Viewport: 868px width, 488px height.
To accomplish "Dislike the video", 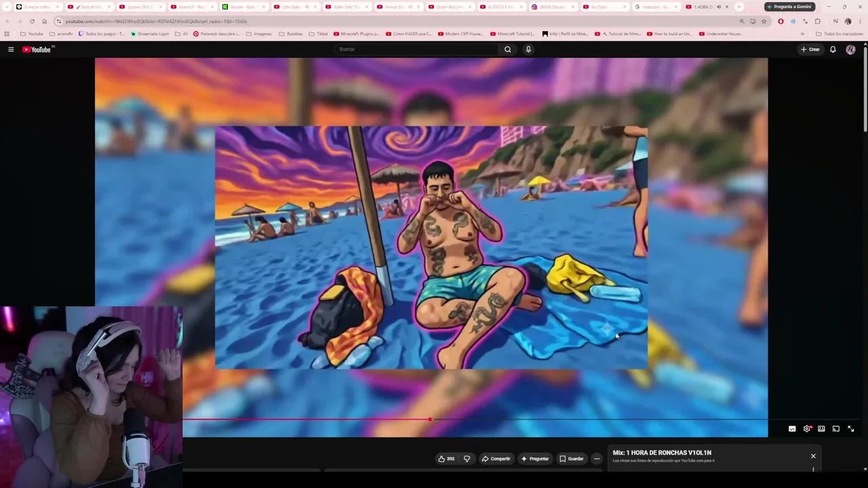I will (467, 459).
